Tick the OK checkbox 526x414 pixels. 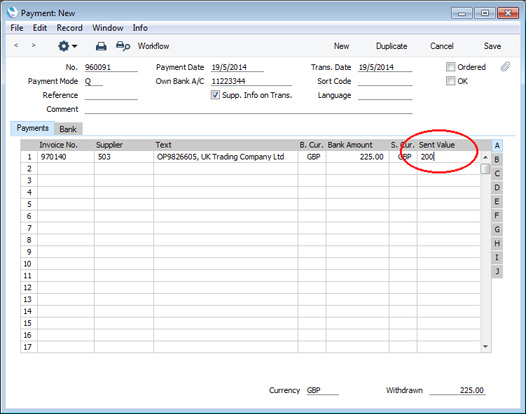pos(450,81)
